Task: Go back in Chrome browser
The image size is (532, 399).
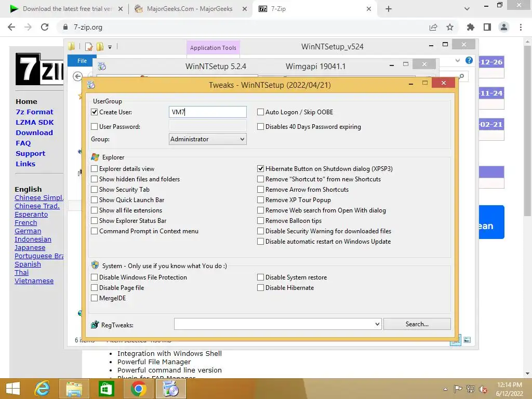Action: point(11,27)
